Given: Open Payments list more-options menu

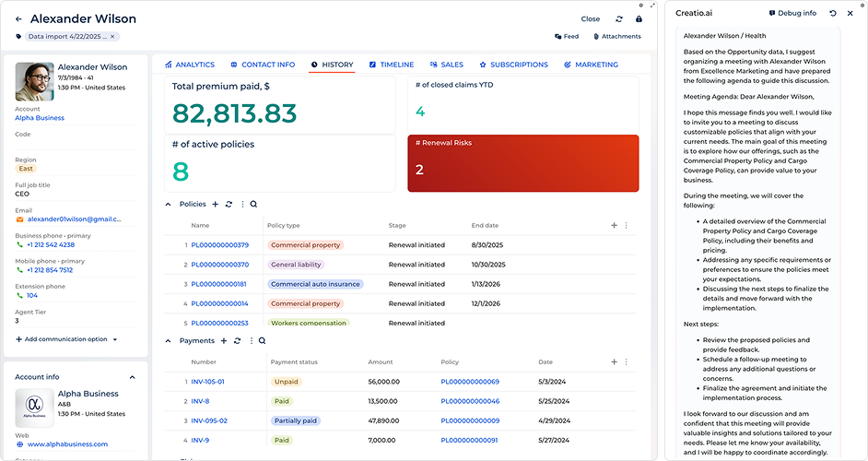Looking at the screenshot, I should click(250, 341).
